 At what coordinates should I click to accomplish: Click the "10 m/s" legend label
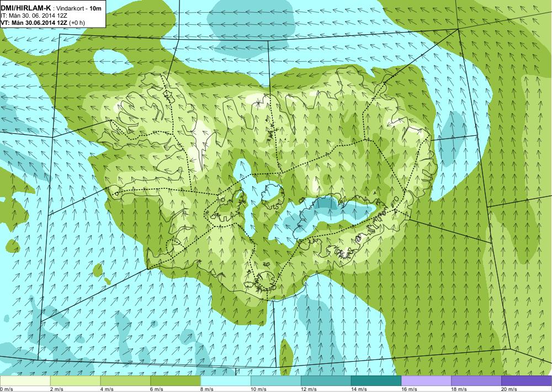(x=259, y=389)
